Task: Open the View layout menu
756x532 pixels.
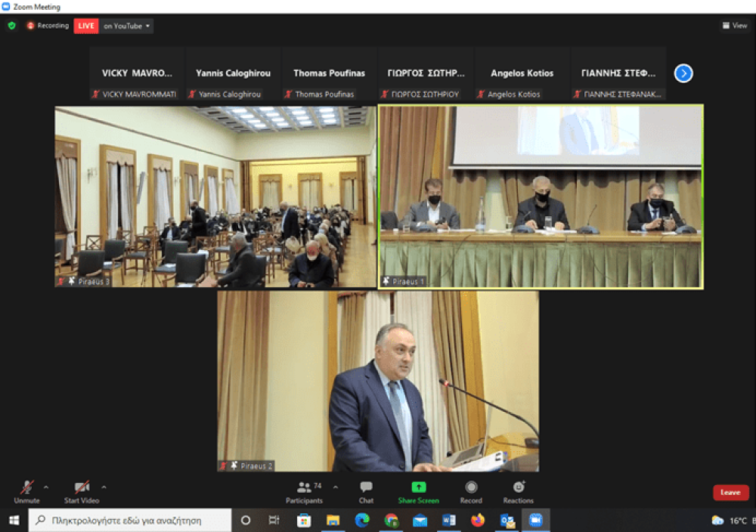Action: point(735,26)
